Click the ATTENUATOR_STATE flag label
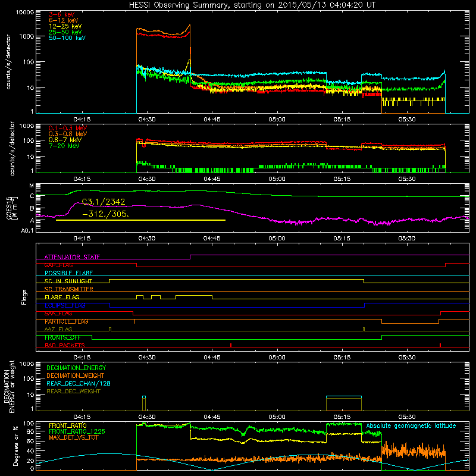Screen dimensions: 476x476 point(72,257)
